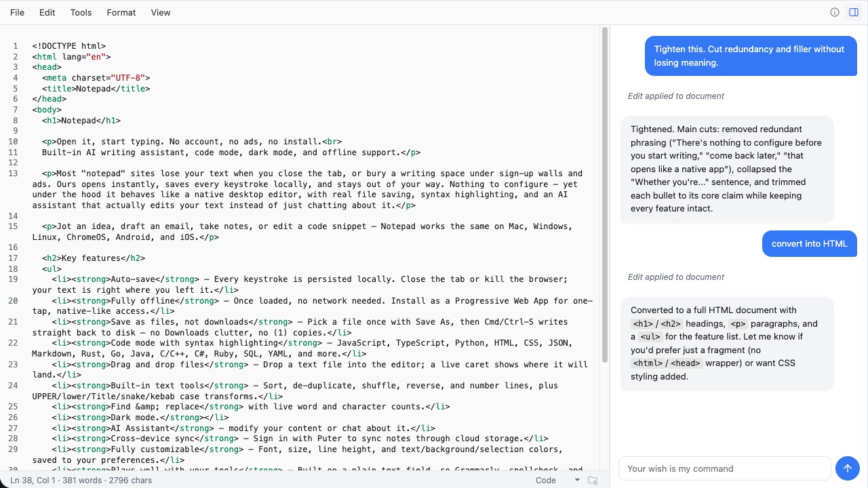Toggle the AI assistant side panel
This screenshot has width=868, height=488.
pyautogui.click(x=854, y=12)
